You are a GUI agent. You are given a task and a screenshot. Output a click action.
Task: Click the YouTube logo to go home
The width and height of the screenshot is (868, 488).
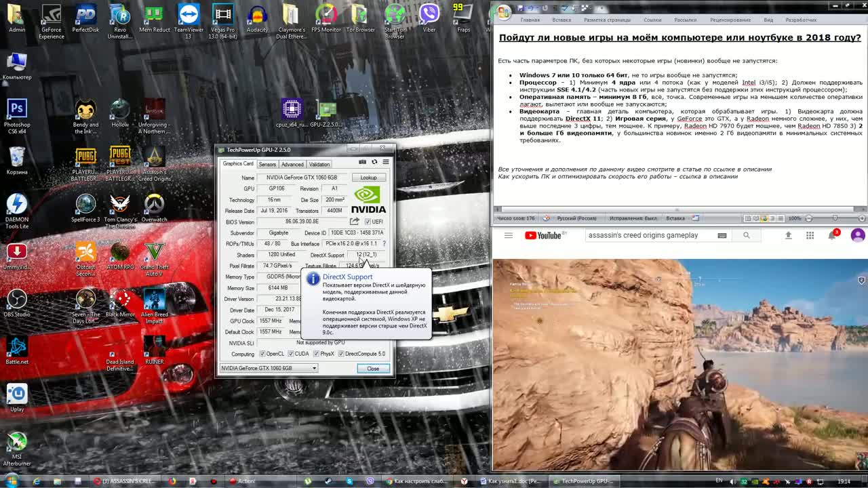[543, 235]
